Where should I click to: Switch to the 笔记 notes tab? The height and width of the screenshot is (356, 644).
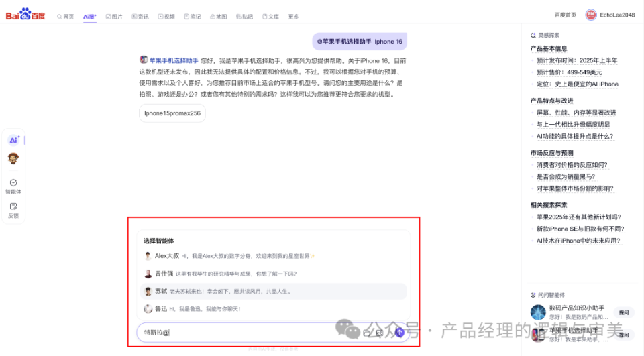point(193,17)
